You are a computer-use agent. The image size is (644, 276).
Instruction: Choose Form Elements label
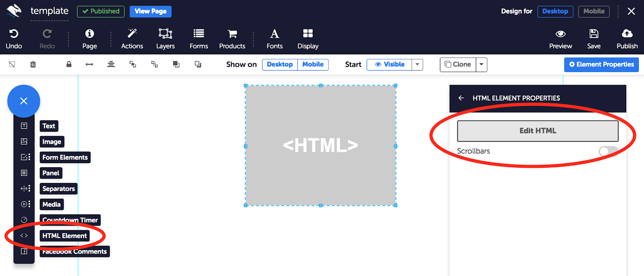click(65, 158)
